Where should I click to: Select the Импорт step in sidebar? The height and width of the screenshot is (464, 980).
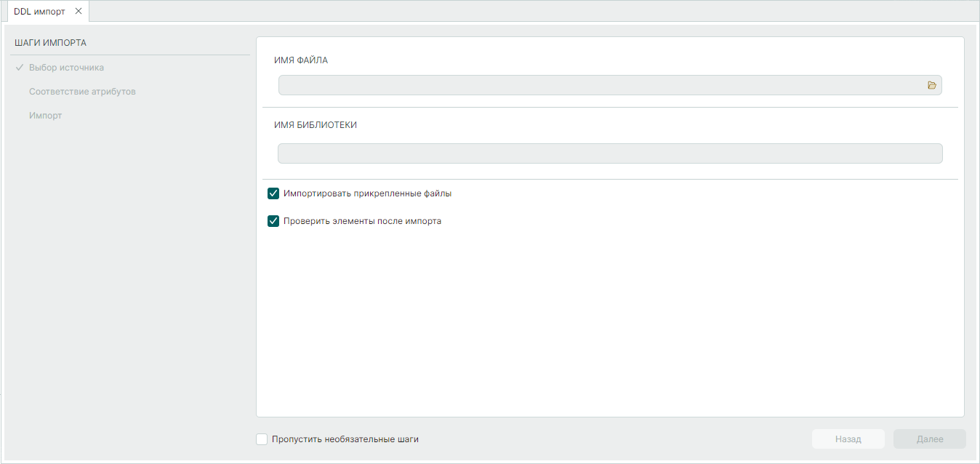click(x=46, y=116)
